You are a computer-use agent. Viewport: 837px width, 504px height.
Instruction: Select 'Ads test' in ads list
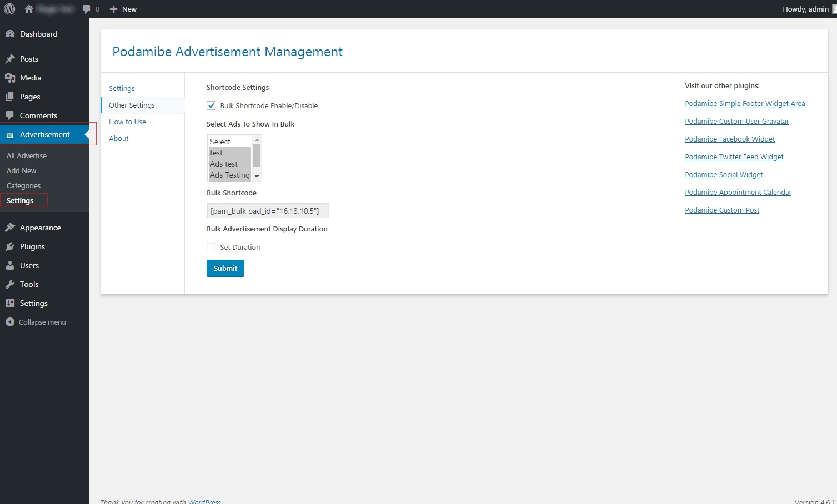click(x=229, y=164)
